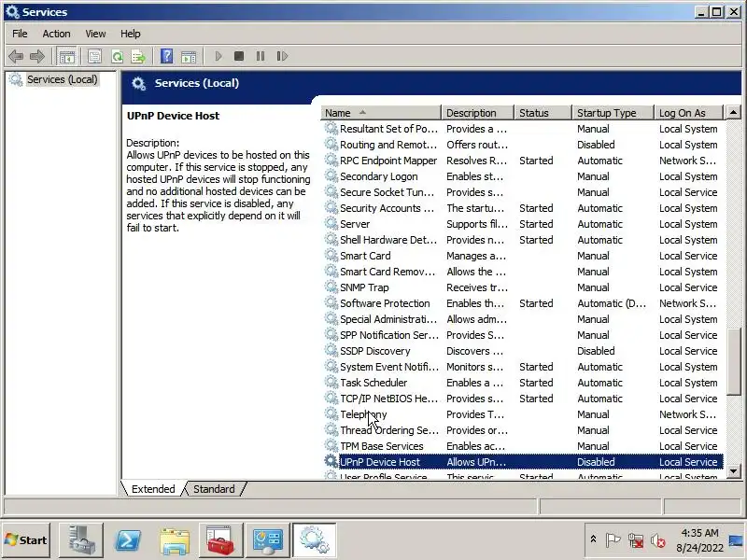The image size is (747, 560).
Task: Open the View menu
Action: [x=95, y=34]
